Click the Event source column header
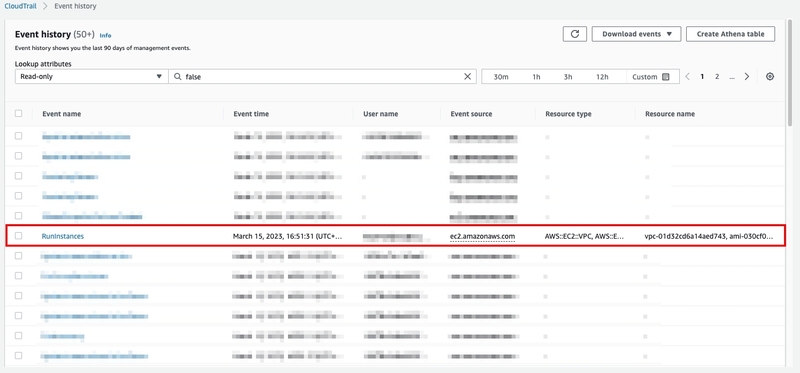 point(471,114)
